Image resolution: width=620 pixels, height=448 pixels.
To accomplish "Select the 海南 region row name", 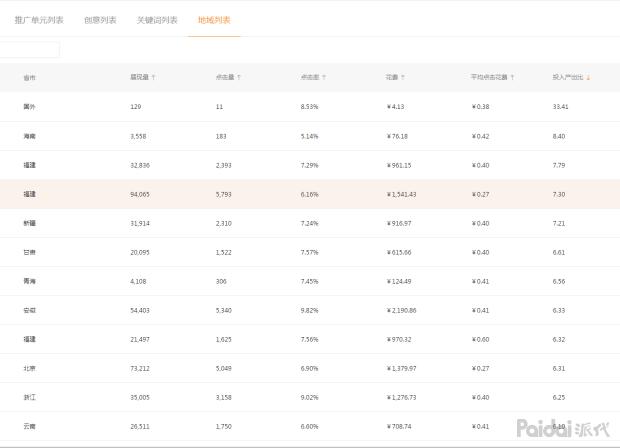I will 29,136.
